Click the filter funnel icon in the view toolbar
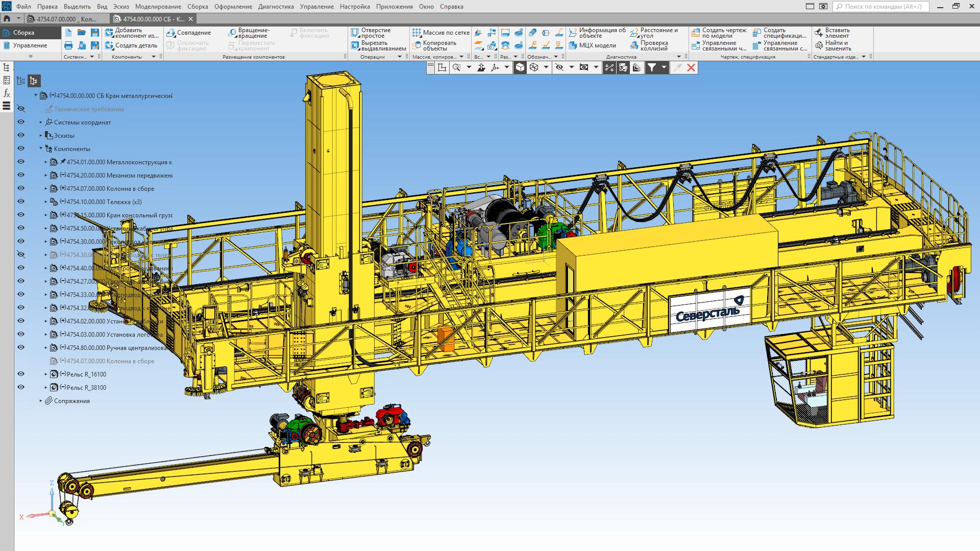The width and height of the screenshot is (980, 551). click(x=652, y=67)
